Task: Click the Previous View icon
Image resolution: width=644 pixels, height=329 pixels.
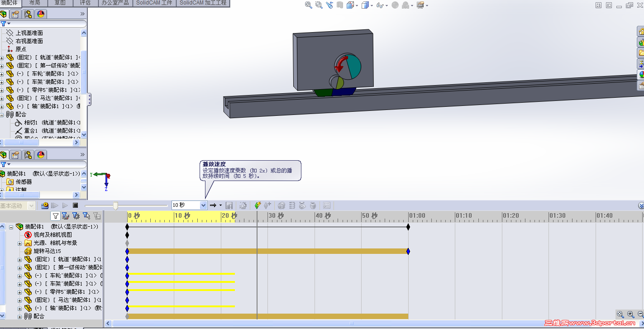Action: (x=329, y=5)
